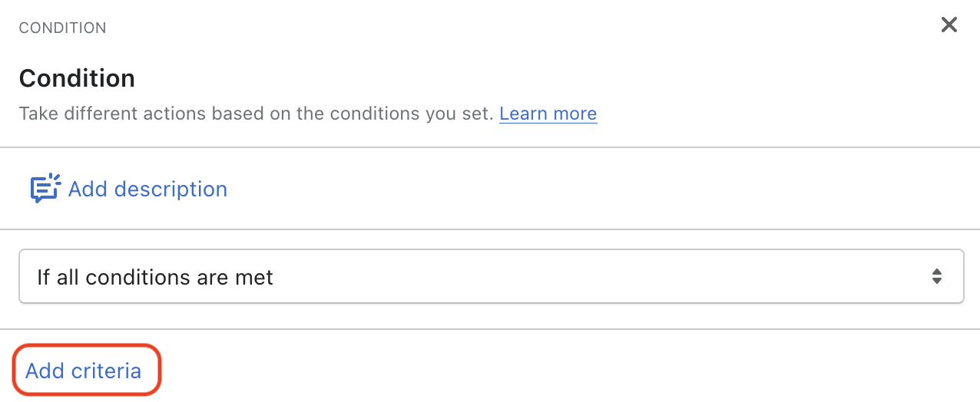
Task: Add a description to this condition
Action: pyautogui.click(x=147, y=189)
